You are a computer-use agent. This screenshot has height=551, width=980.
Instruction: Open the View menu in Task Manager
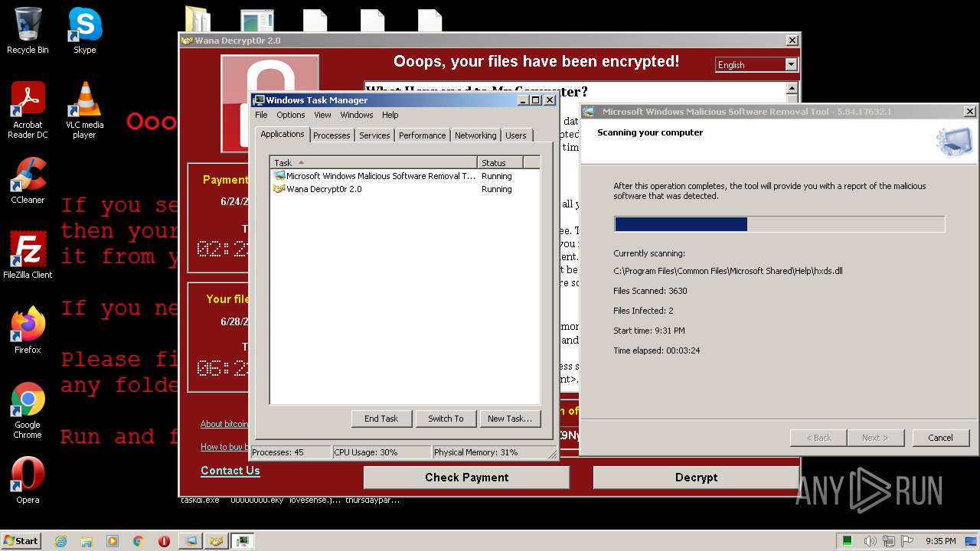coord(322,115)
